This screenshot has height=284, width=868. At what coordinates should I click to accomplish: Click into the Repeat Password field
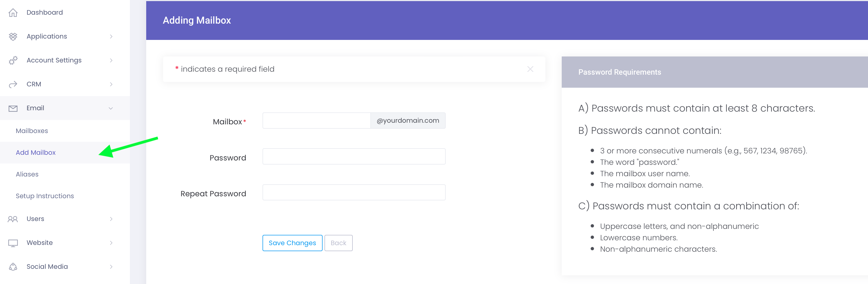click(354, 193)
